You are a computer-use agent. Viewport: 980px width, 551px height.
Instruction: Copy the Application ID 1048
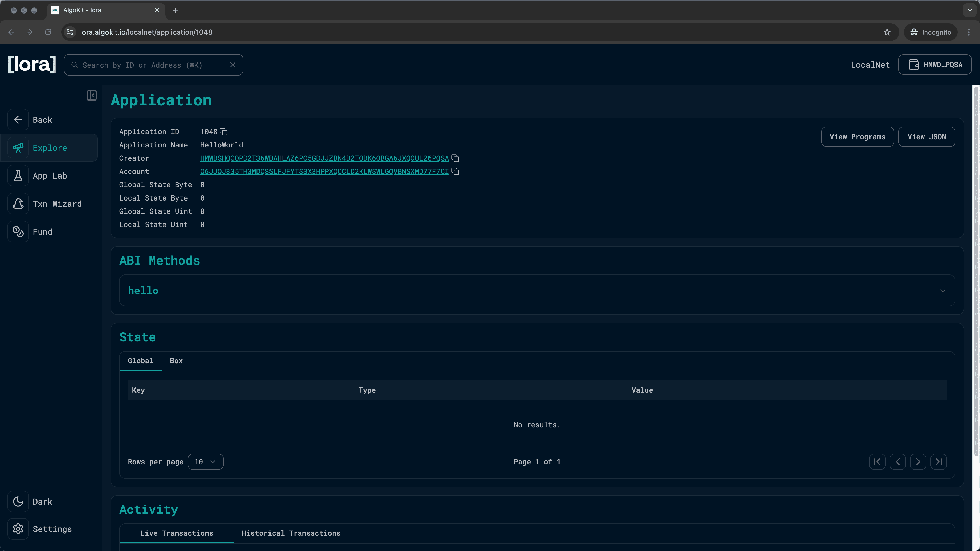(223, 131)
